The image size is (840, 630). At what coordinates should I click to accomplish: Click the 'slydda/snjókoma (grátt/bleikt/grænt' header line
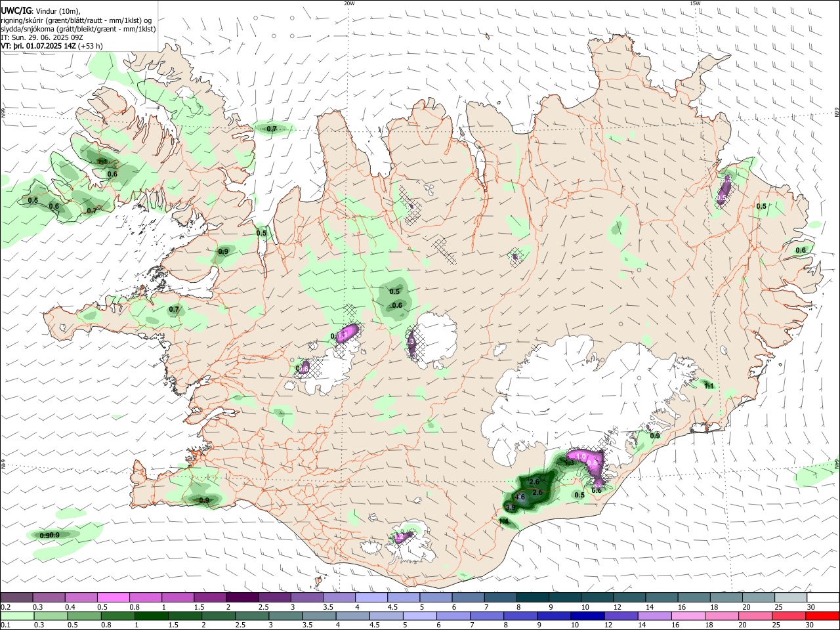tap(78, 29)
